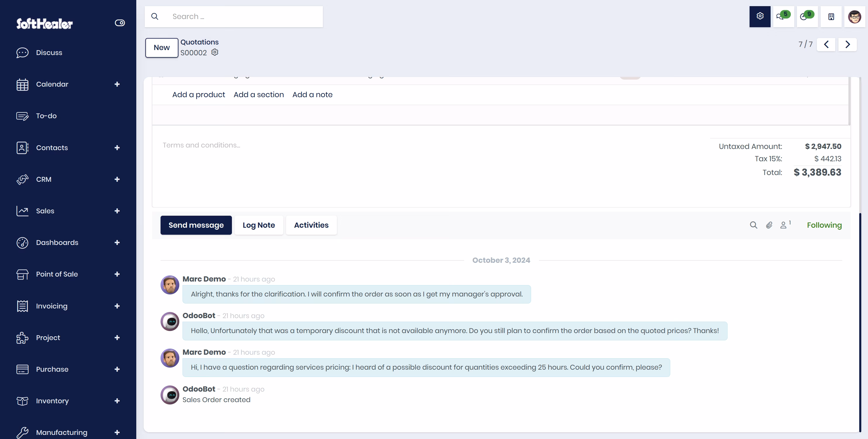The height and width of the screenshot is (439, 868).
Task: Click the search magnifier icon in top bar
Action: (x=155, y=16)
